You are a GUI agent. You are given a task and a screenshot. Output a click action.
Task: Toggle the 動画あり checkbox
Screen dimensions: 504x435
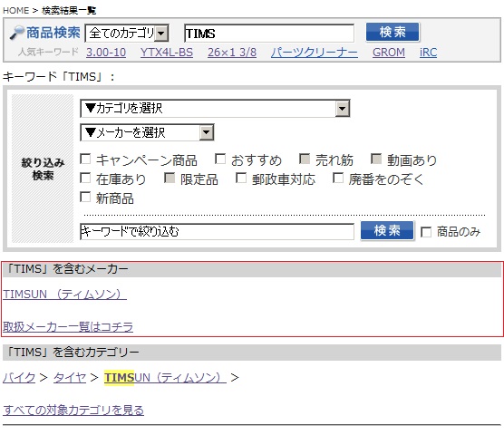click(376, 159)
